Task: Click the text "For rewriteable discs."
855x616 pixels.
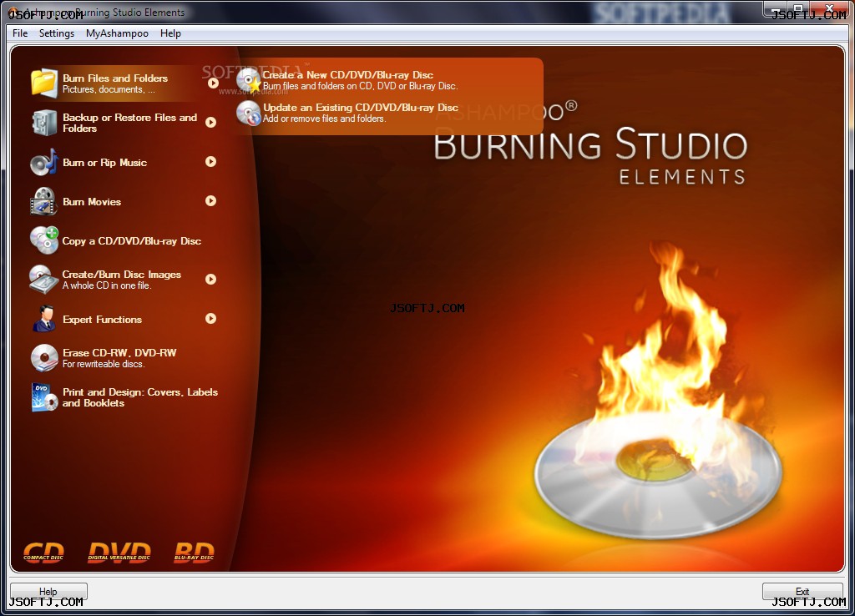Action: coord(104,364)
